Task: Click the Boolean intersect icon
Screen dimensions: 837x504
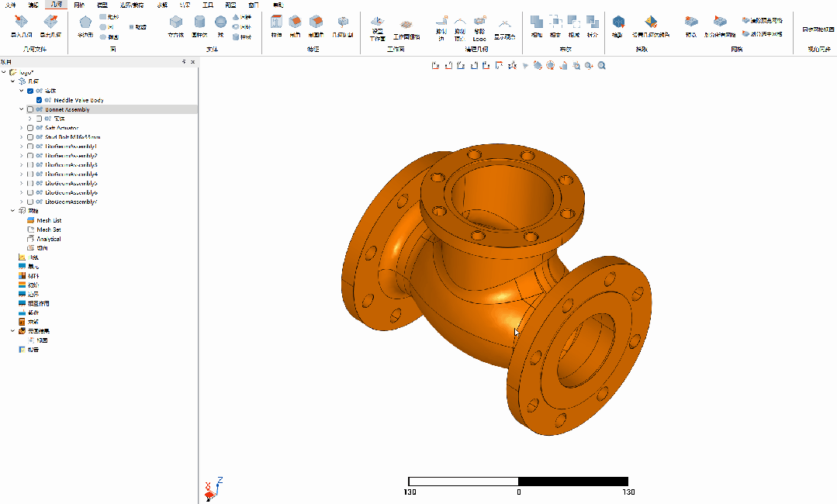Action: 555,22
